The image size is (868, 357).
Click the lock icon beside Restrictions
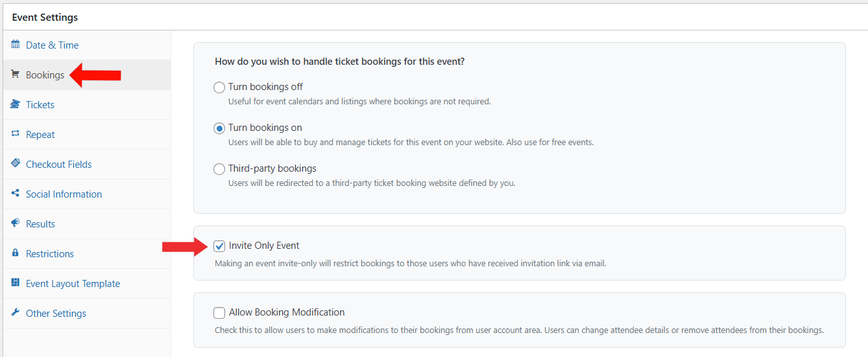click(x=16, y=253)
